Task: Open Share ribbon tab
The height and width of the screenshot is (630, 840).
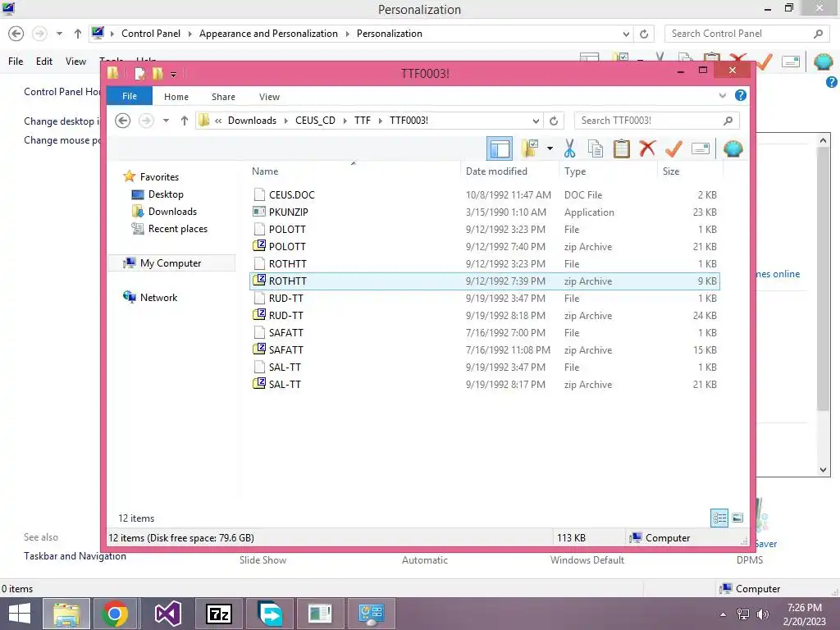Action: point(223,97)
